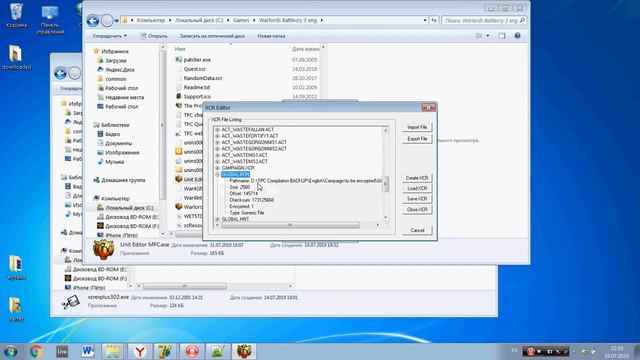Screen dimensions: 640x360
Task: Open Windows Explorer from taskbar
Action: [x=113, y=351]
